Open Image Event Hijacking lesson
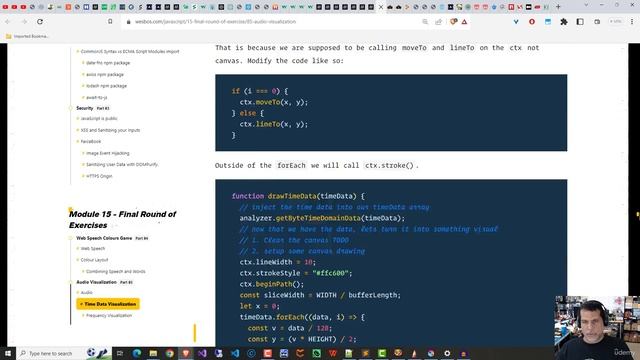 coord(108,153)
